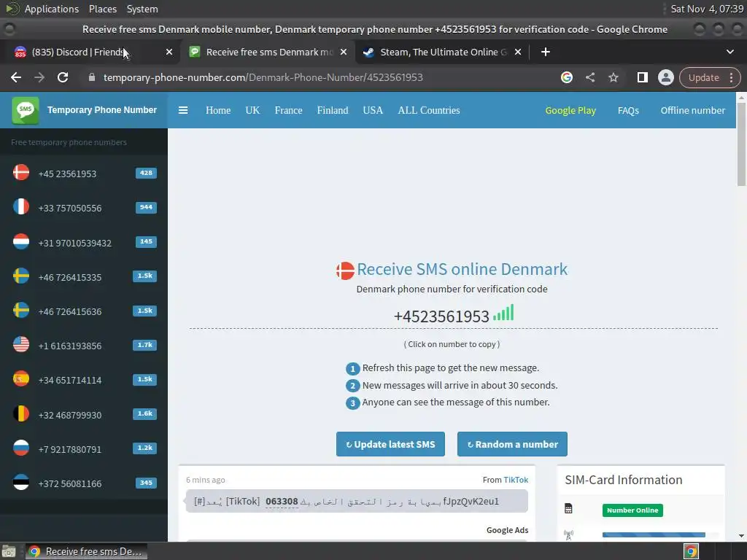Click the Number Online status badge
The image size is (747, 560).
click(632, 510)
